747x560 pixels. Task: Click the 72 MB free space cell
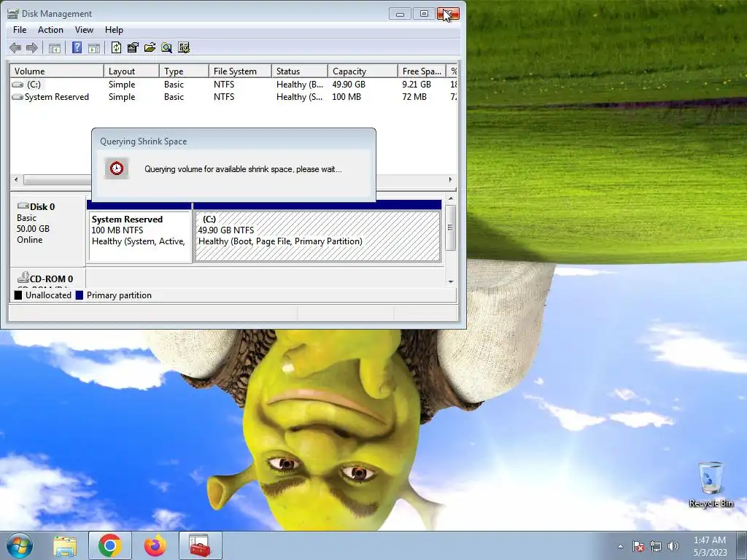(x=414, y=97)
